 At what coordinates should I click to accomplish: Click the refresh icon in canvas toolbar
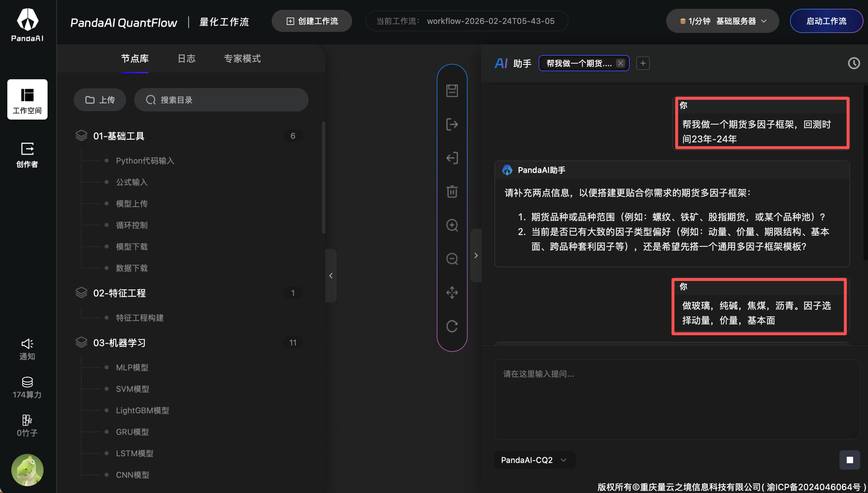tap(452, 326)
